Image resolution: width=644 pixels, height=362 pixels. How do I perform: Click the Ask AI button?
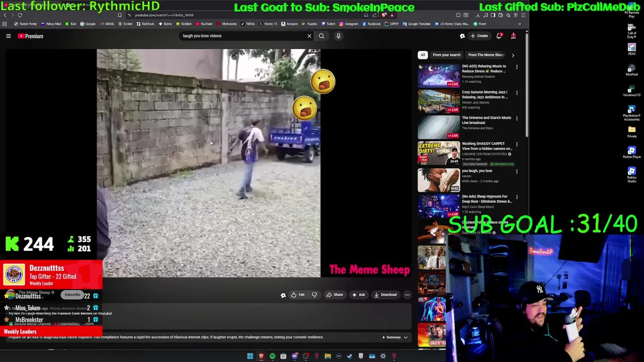[x=358, y=295]
